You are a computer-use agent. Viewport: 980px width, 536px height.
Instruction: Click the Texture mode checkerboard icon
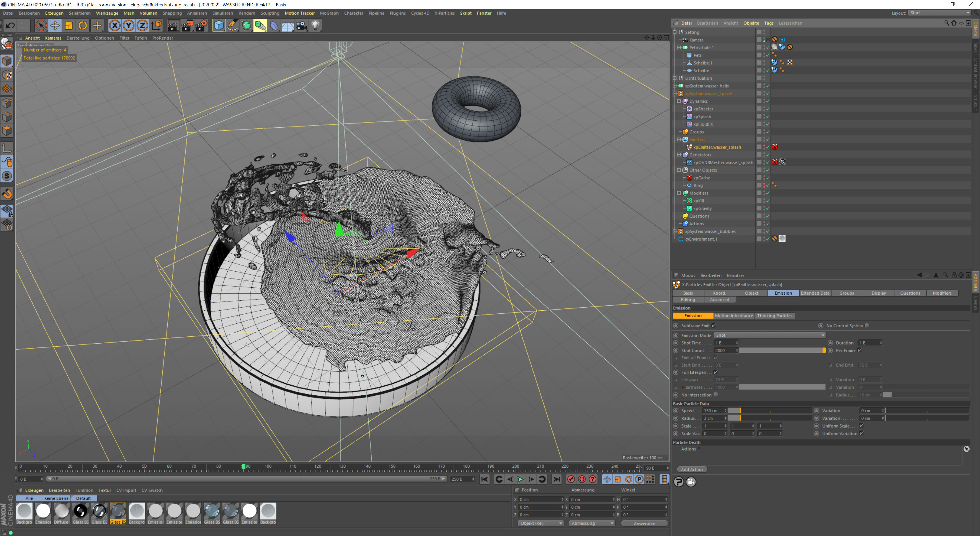(7, 75)
